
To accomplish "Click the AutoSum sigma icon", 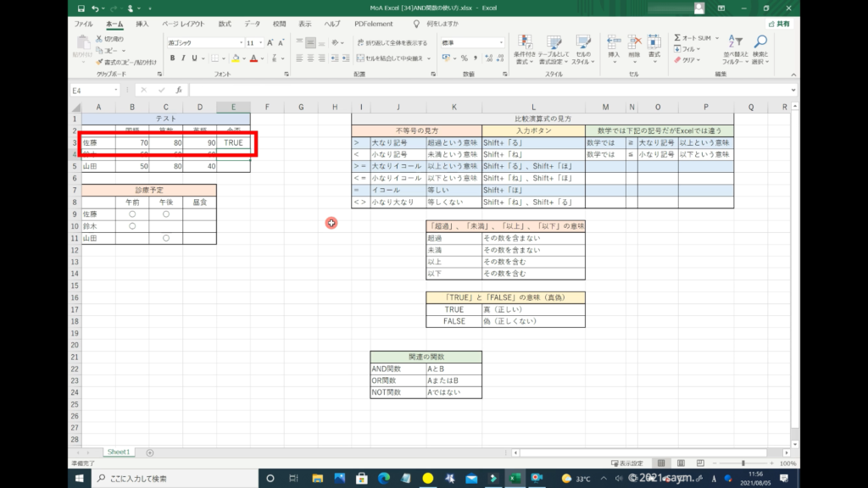I will 677,38.
